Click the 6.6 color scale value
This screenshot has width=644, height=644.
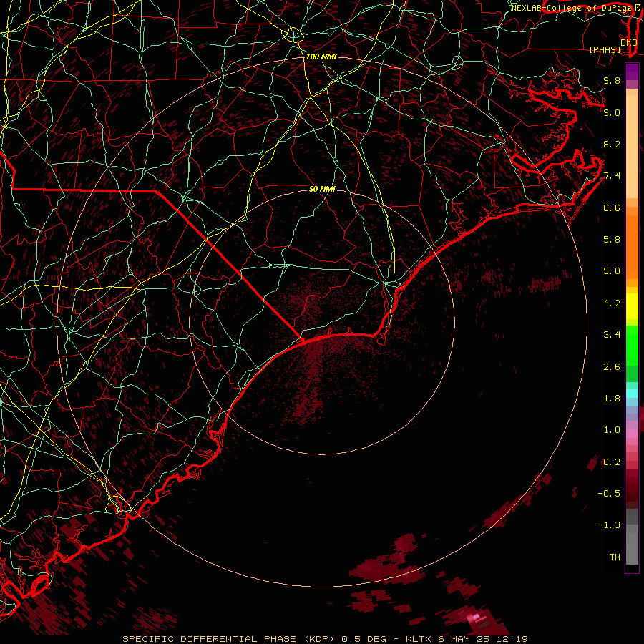612,208
